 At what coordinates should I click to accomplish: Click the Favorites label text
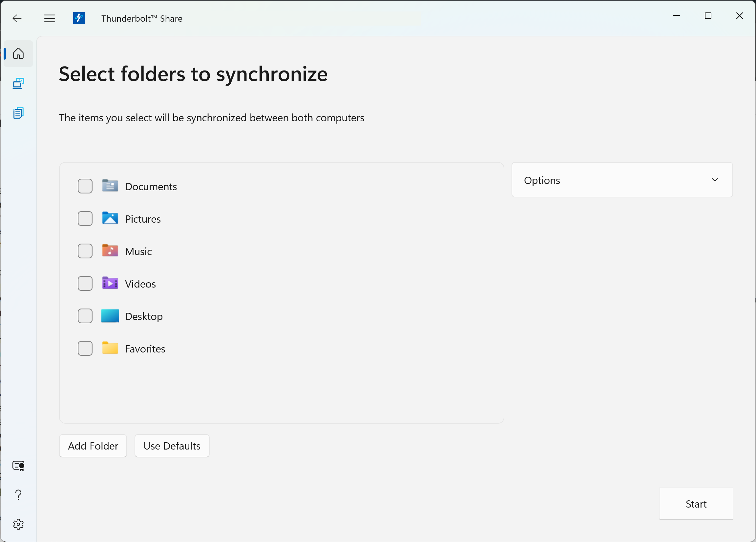(x=145, y=349)
